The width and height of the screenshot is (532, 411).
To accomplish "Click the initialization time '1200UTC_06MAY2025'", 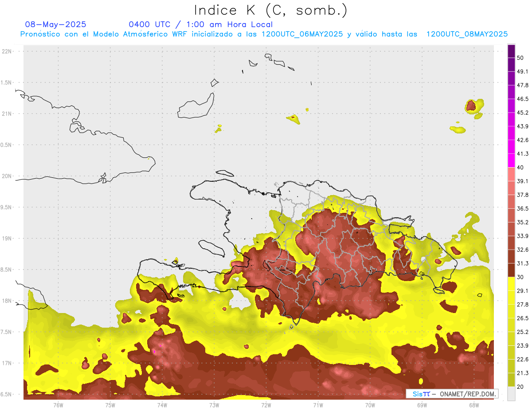I will 302,34.
